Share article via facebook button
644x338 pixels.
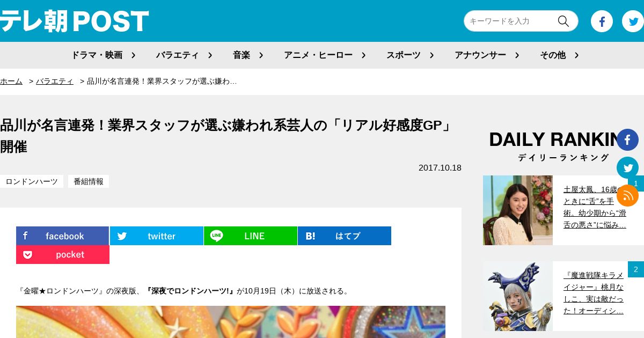[62, 236]
